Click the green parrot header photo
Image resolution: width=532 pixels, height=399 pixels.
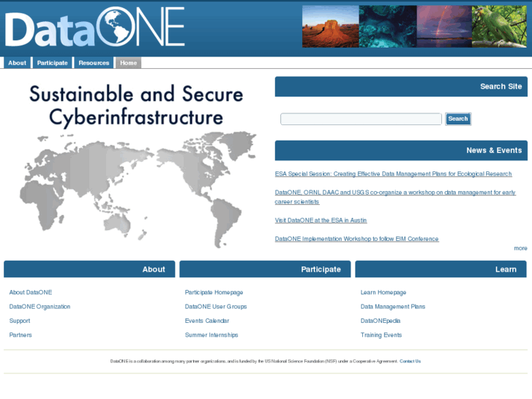click(499, 26)
